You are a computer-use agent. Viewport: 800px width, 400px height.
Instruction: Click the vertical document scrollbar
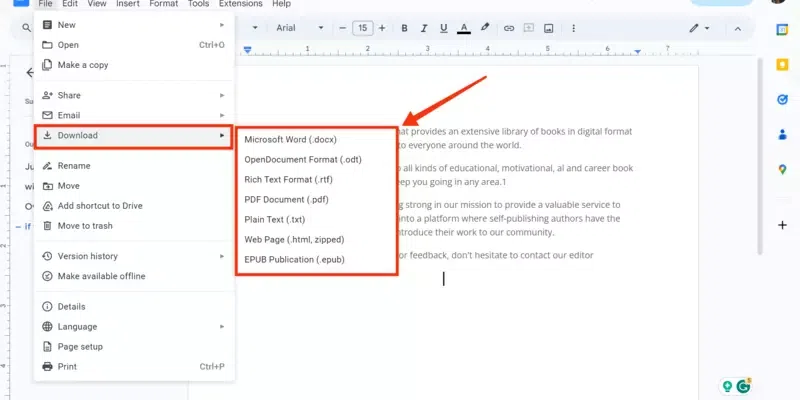pos(760,156)
